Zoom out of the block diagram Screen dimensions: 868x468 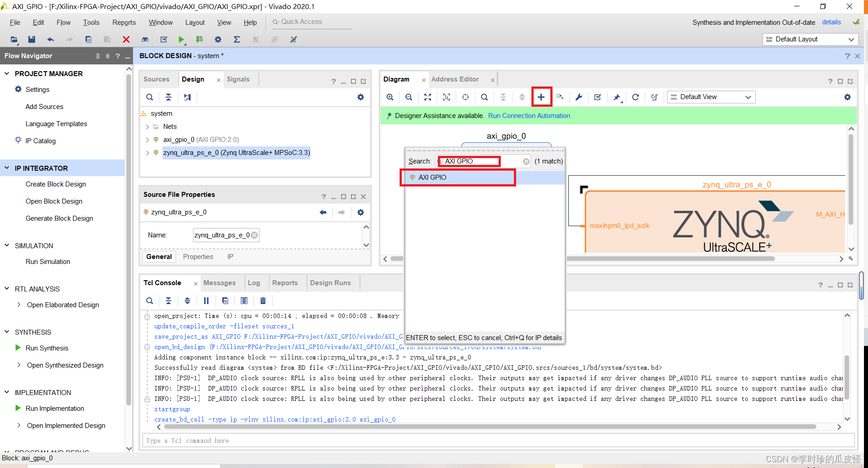point(409,97)
